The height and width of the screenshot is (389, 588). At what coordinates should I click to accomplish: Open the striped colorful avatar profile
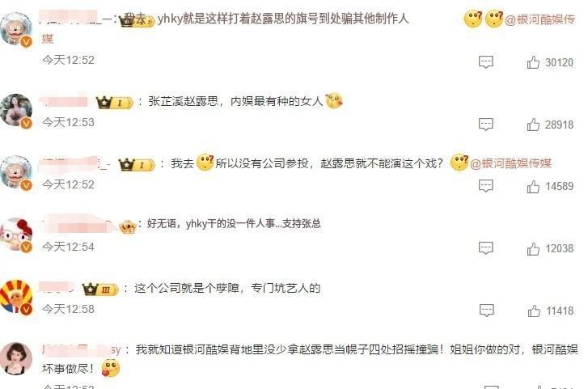[16, 296]
